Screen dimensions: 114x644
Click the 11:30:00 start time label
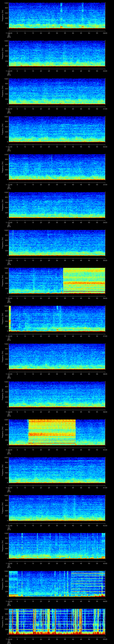9,109
